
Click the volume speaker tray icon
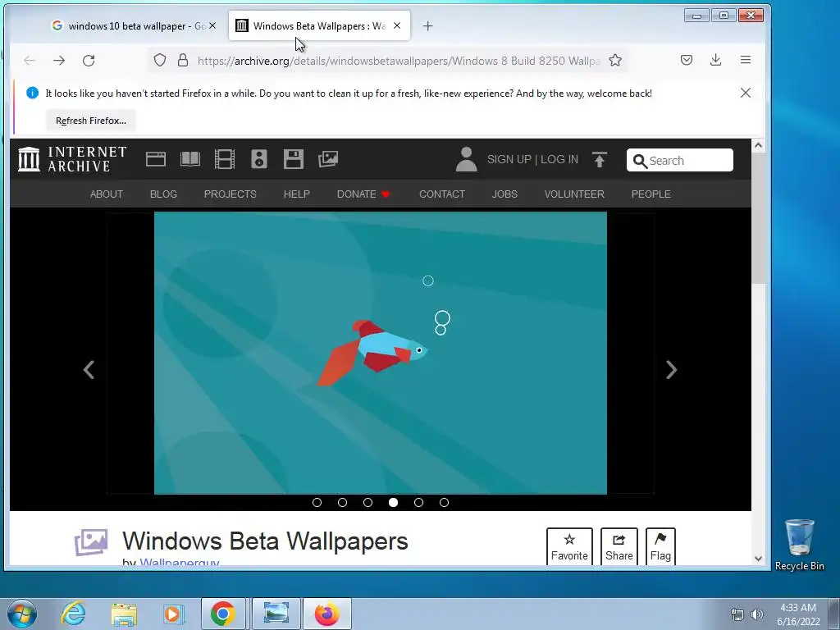(757, 614)
